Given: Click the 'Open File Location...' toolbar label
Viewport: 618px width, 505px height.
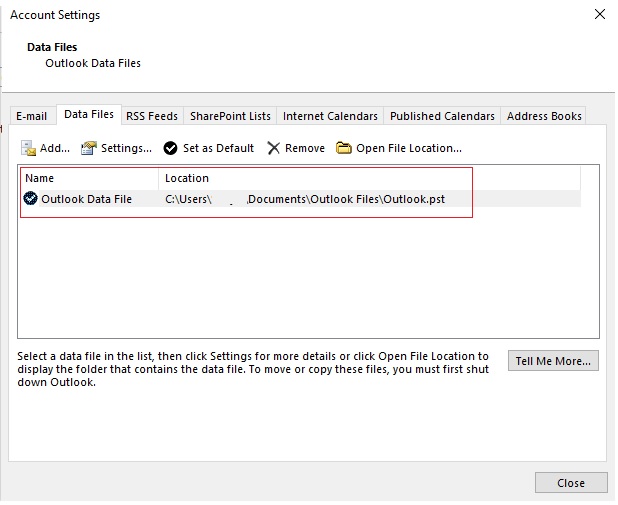Looking at the screenshot, I should click(409, 148).
